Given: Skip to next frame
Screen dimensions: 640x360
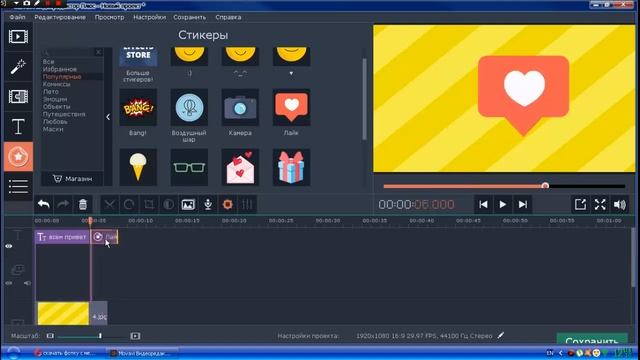Looking at the screenshot, I should pyautogui.click(x=522, y=204).
